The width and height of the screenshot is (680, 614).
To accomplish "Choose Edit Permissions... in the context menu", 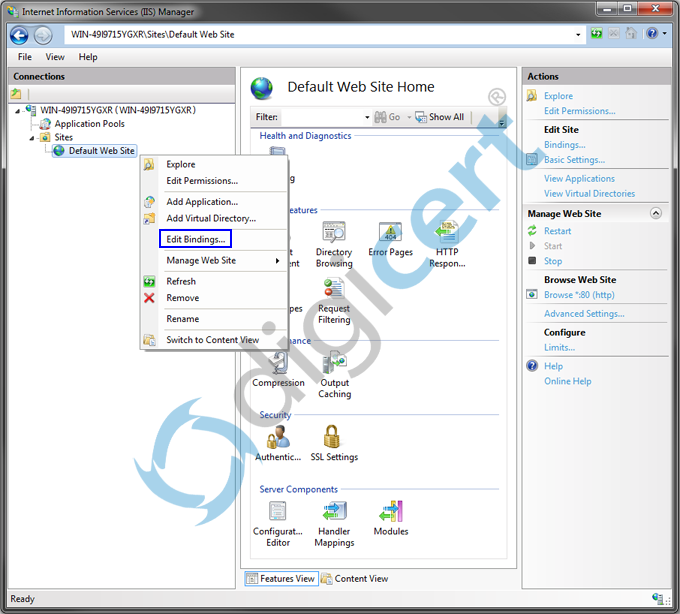I will pos(202,181).
